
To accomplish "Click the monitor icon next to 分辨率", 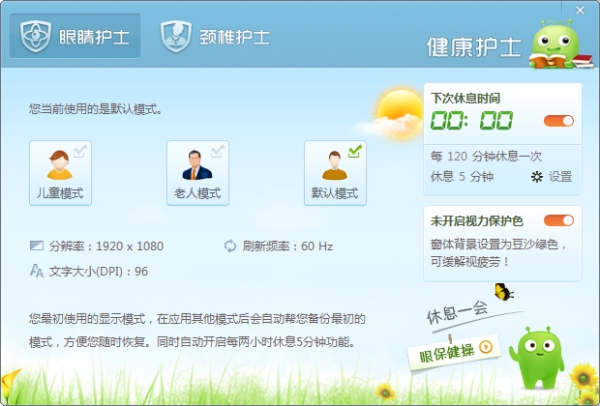I will coord(37,245).
